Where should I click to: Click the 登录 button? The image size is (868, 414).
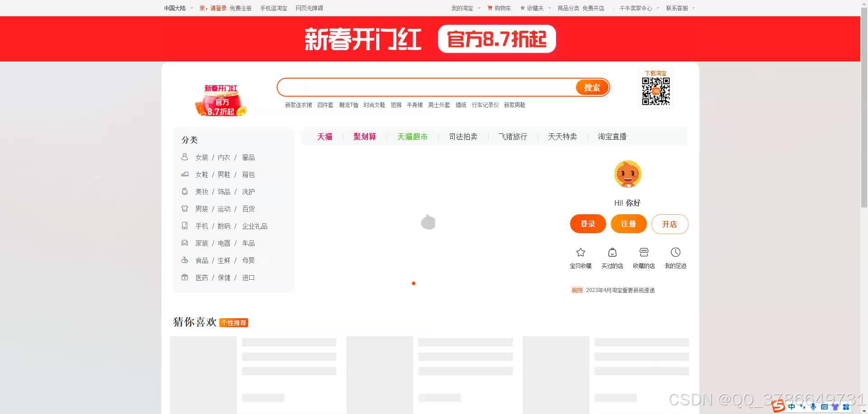pyautogui.click(x=588, y=224)
